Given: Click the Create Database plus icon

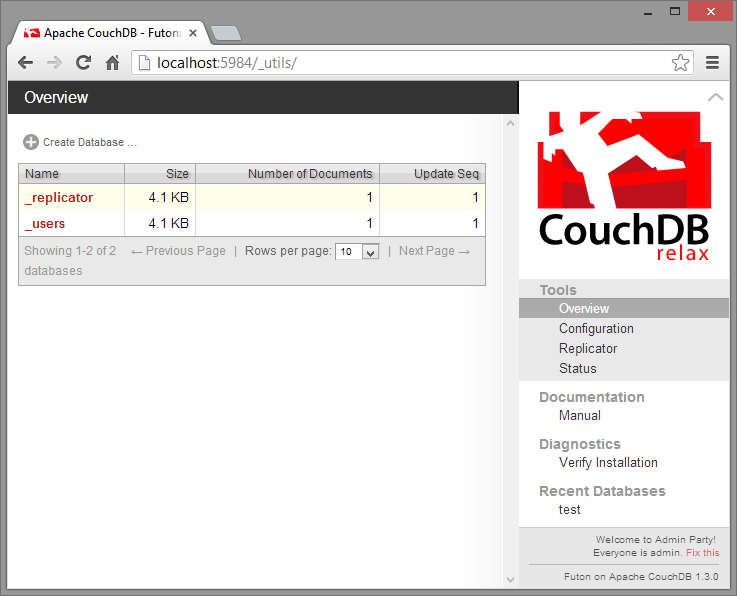Looking at the screenshot, I should 31,142.
